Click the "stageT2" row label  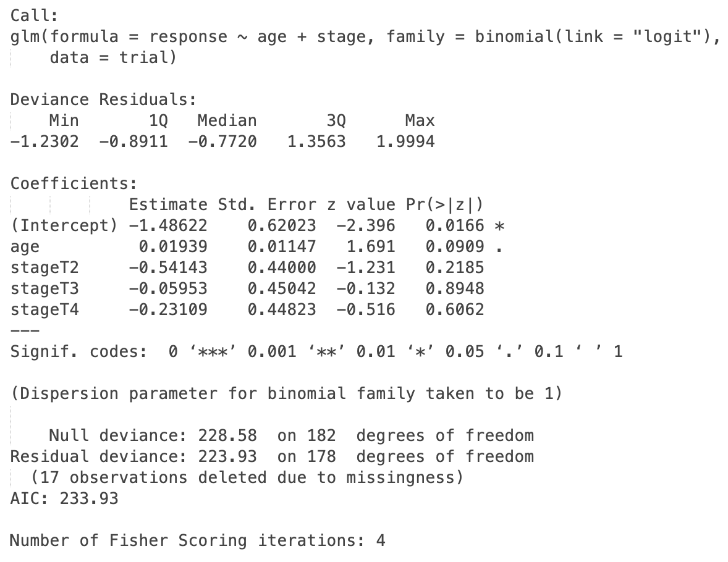click(x=44, y=267)
